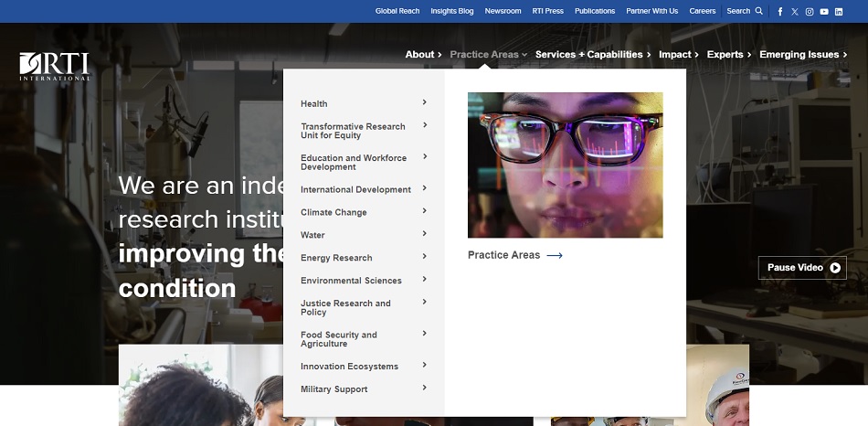Open the Emerging Issues menu
The height and width of the screenshot is (426, 868).
point(803,54)
